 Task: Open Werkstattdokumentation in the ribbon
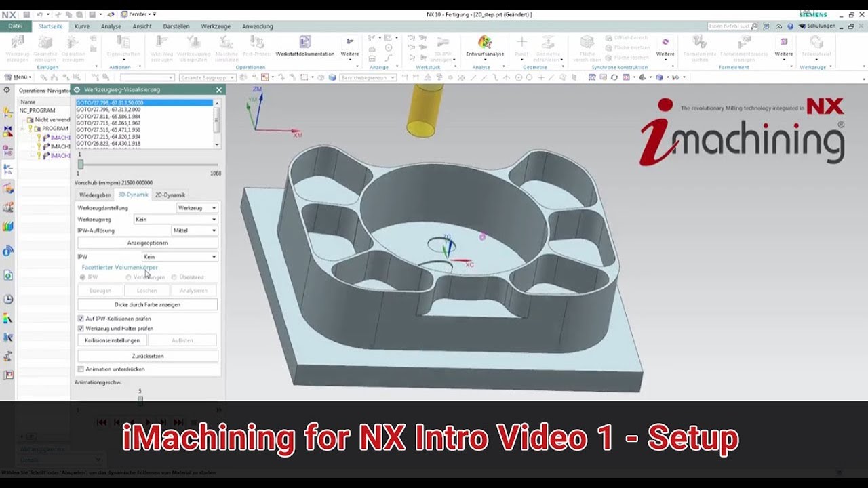point(304,45)
